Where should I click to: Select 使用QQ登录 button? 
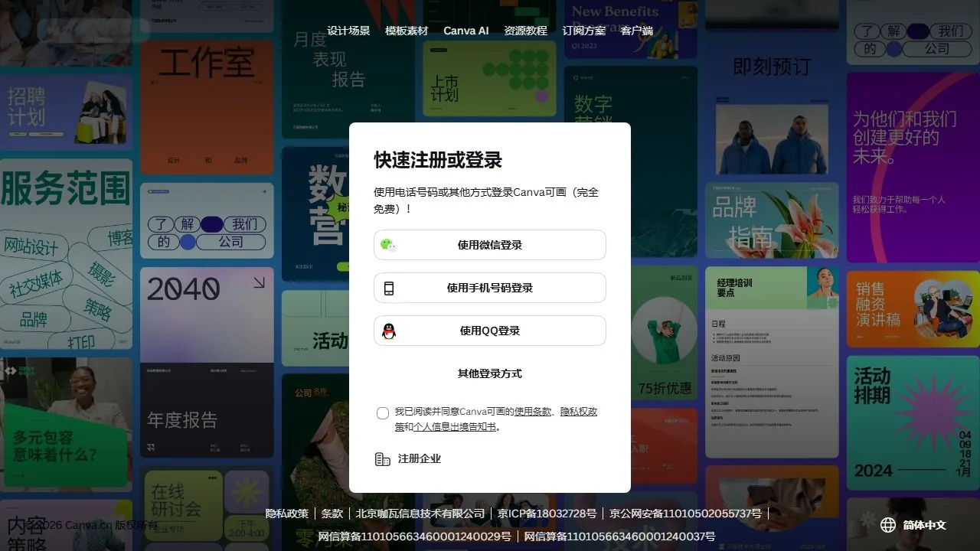click(x=490, y=331)
